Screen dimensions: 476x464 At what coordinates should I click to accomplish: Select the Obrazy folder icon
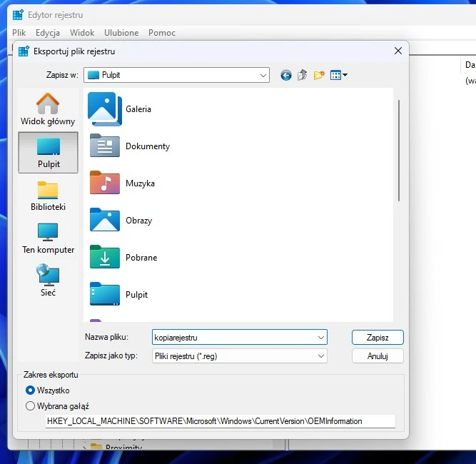tap(105, 220)
